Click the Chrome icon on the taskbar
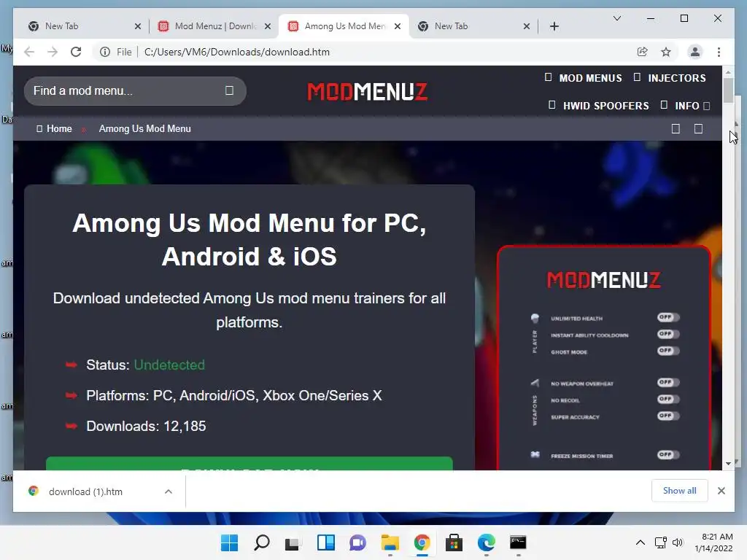747x560 pixels. click(422, 542)
